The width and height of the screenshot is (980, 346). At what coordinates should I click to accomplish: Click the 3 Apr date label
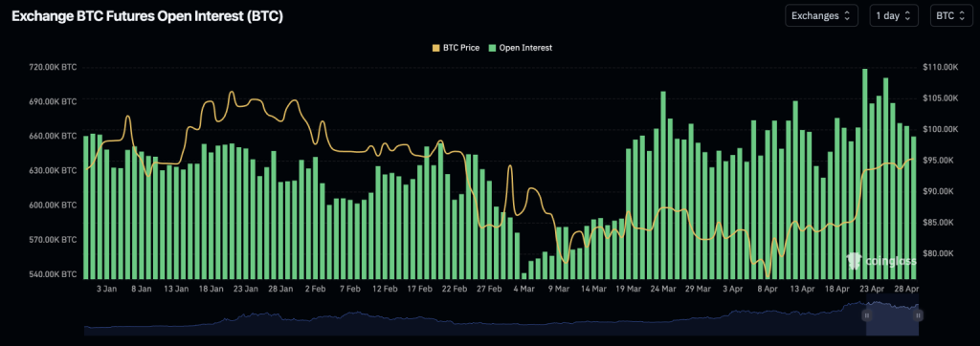[733, 290]
